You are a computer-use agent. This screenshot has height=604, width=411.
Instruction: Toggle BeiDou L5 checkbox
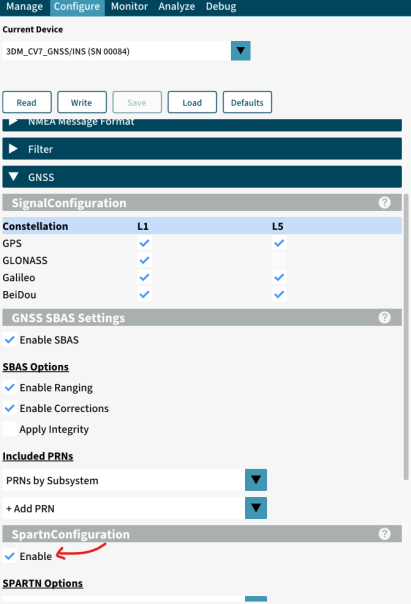[x=279, y=294]
